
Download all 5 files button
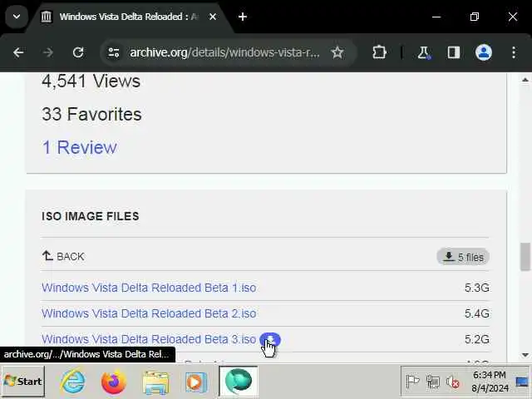coord(463,257)
